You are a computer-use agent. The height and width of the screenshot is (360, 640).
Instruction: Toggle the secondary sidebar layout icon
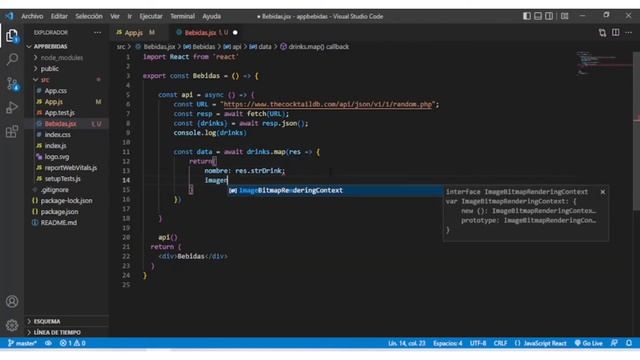(x=549, y=16)
